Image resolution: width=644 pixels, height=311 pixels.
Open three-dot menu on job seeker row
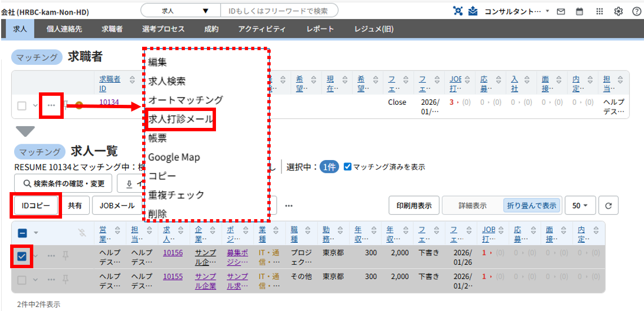pyautogui.click(x=51, y=105)
